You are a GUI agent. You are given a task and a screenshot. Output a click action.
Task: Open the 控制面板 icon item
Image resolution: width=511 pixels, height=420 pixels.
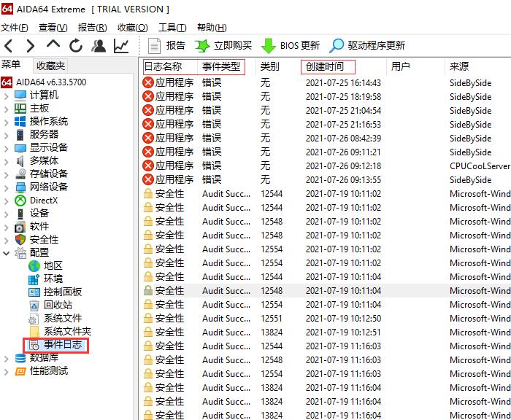(34, 292)
